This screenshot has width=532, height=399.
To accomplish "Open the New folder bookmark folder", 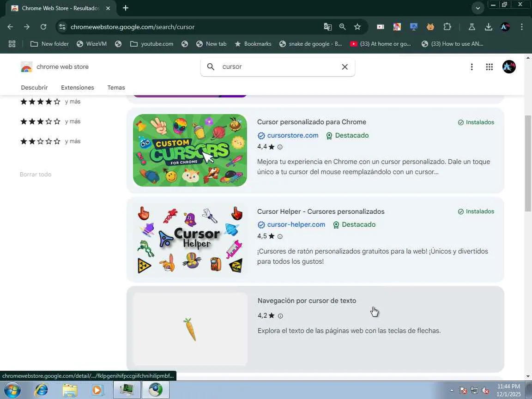I will pyautogui.click(x=49, y=44).
